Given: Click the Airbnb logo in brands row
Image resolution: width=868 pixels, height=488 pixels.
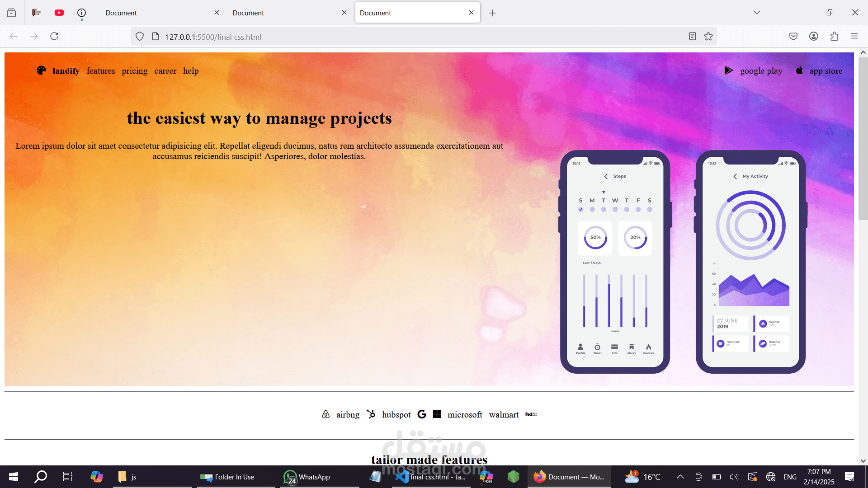Looking at the screenshot, I should pos(325,414).
